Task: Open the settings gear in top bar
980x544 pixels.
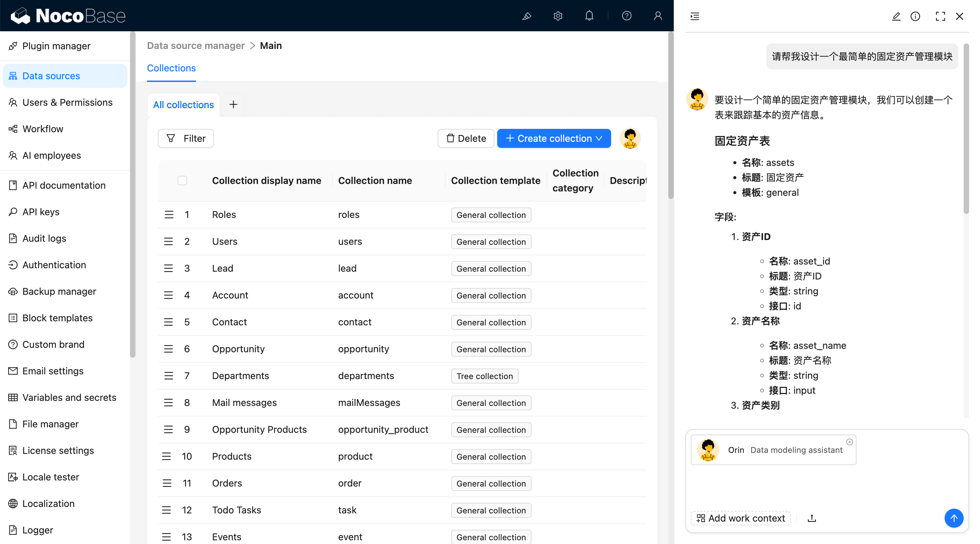Action: pos(558,16)
